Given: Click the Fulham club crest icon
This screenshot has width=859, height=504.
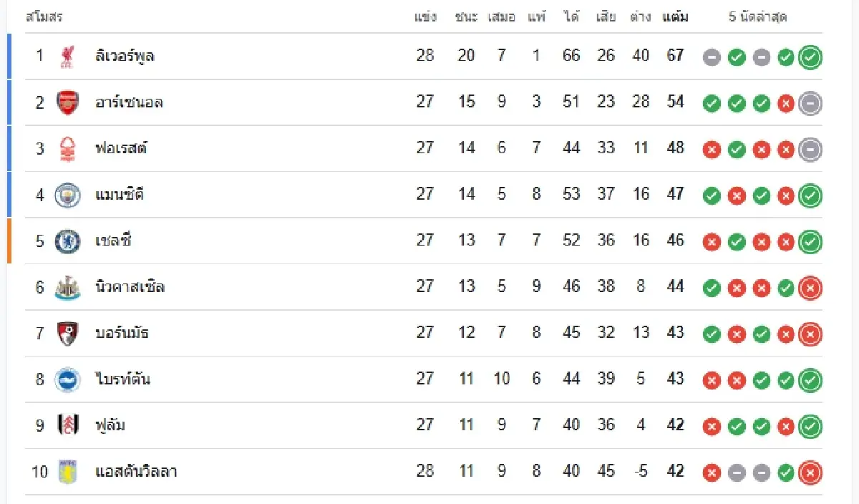Looking at the screenshot, I should click(67, 426).
